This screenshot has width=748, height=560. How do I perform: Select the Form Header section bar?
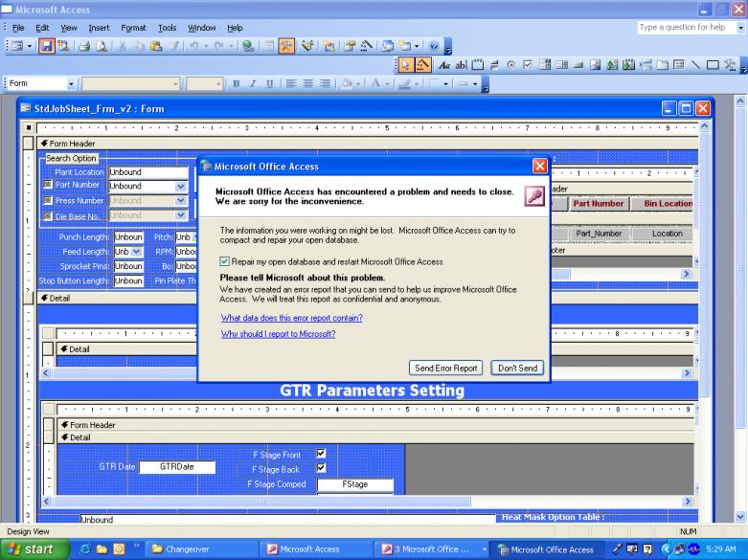[368, 144]
